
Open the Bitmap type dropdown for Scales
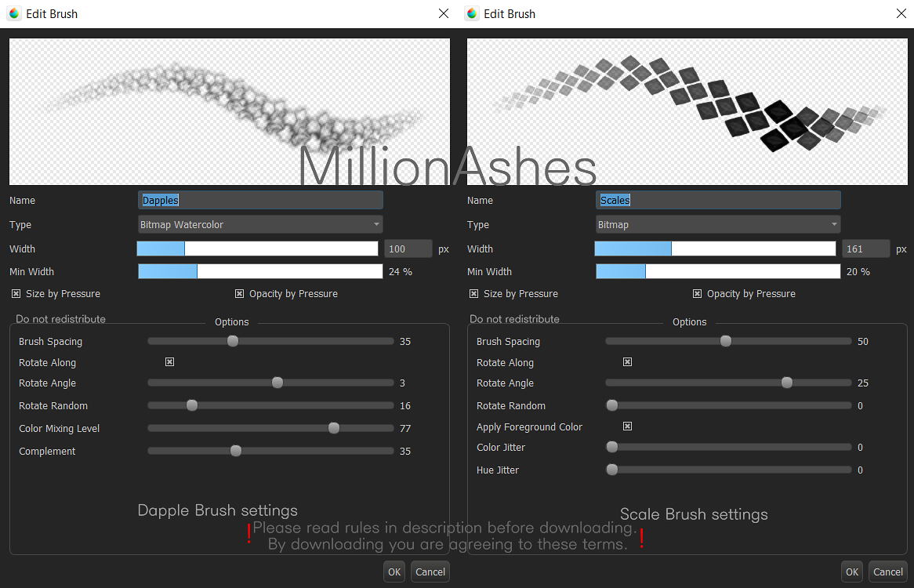(x=717, y=224)
